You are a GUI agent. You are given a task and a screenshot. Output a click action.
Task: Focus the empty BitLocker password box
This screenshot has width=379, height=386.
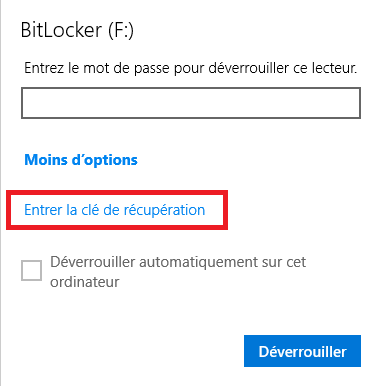191,103
